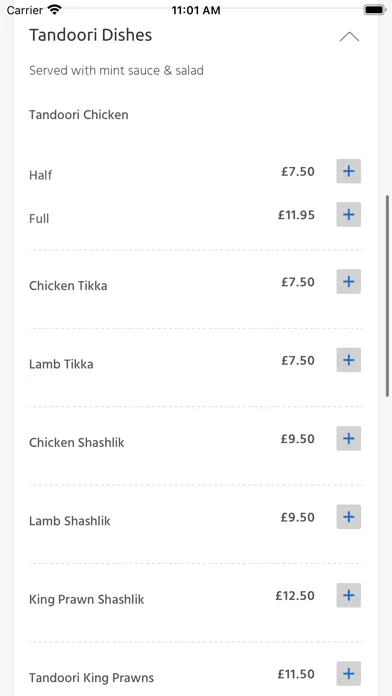The width and height of the screenshot is (392, 696).
Task: Click the vertical scrollbar on right
Action: (388, 295)
